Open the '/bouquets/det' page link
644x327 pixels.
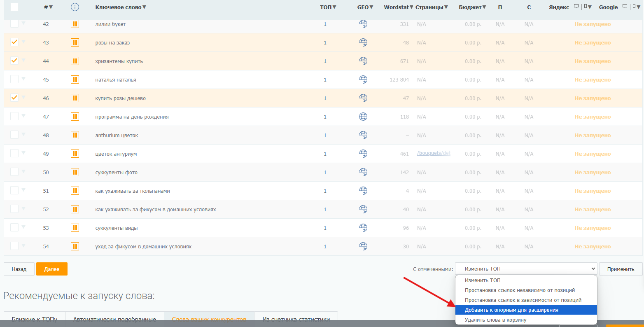tap(434, 153)
